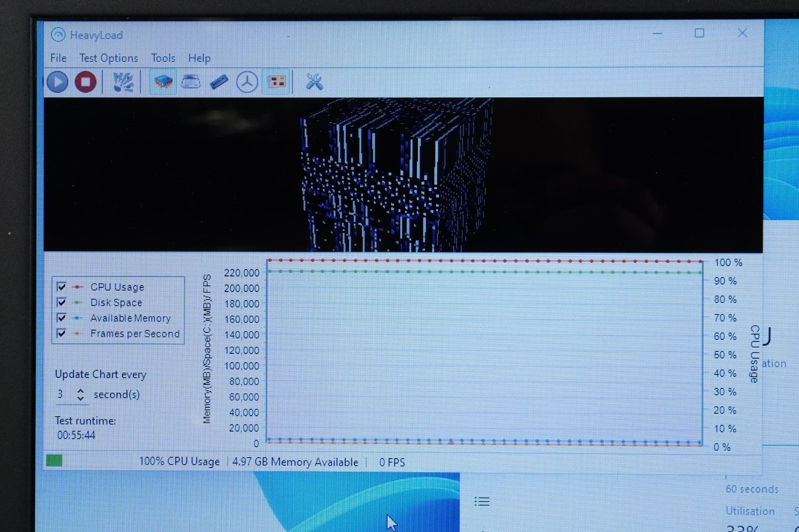Open the Tools menu

coord(163,58)
